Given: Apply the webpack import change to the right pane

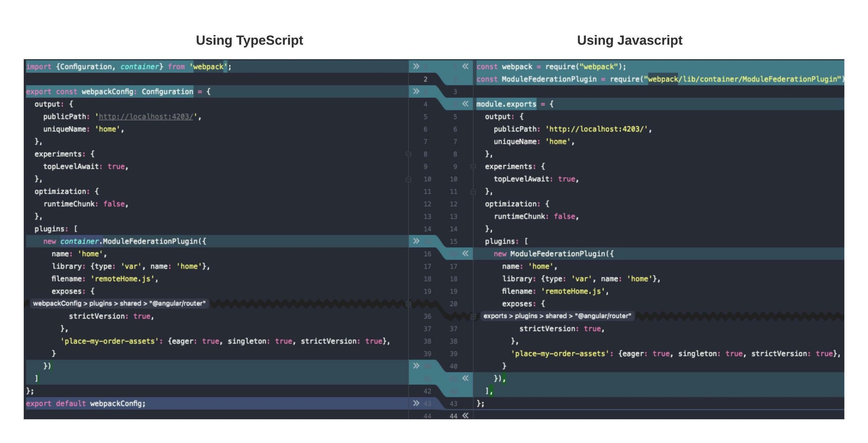Looking at the screenshot, I should pos(416,66).
